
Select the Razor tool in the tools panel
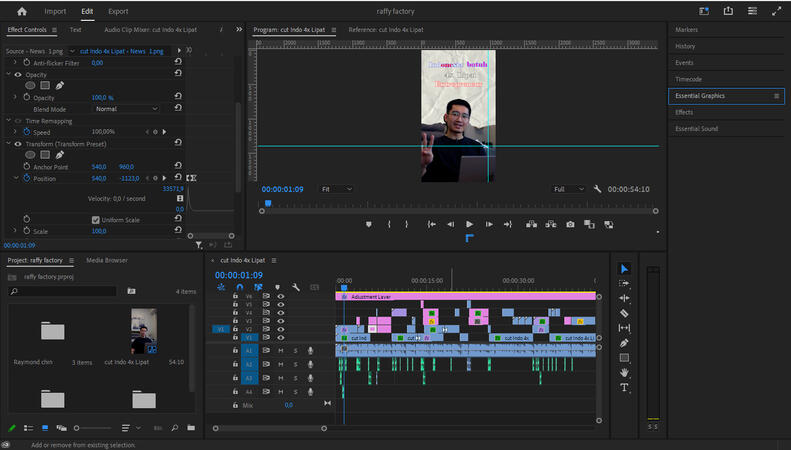point(625,313)
